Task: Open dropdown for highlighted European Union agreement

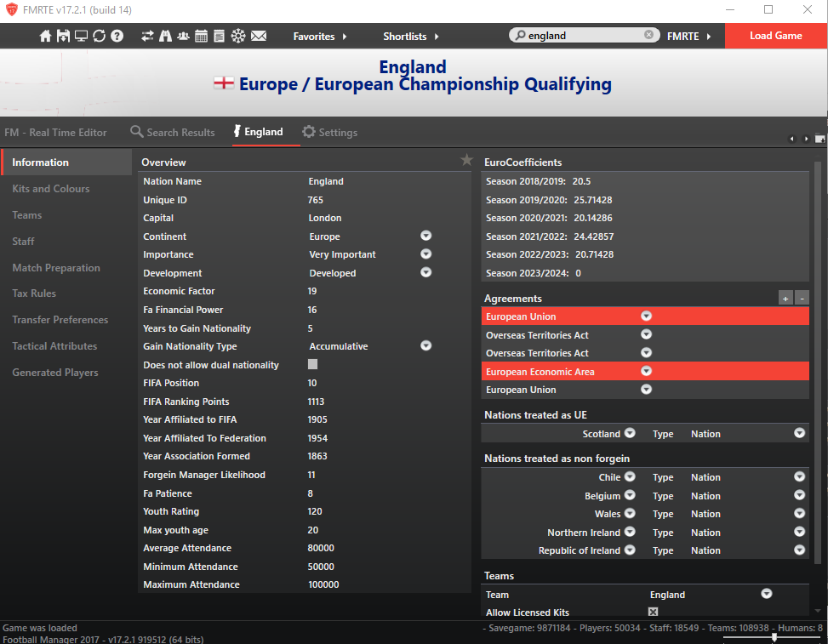Action: 647,316
